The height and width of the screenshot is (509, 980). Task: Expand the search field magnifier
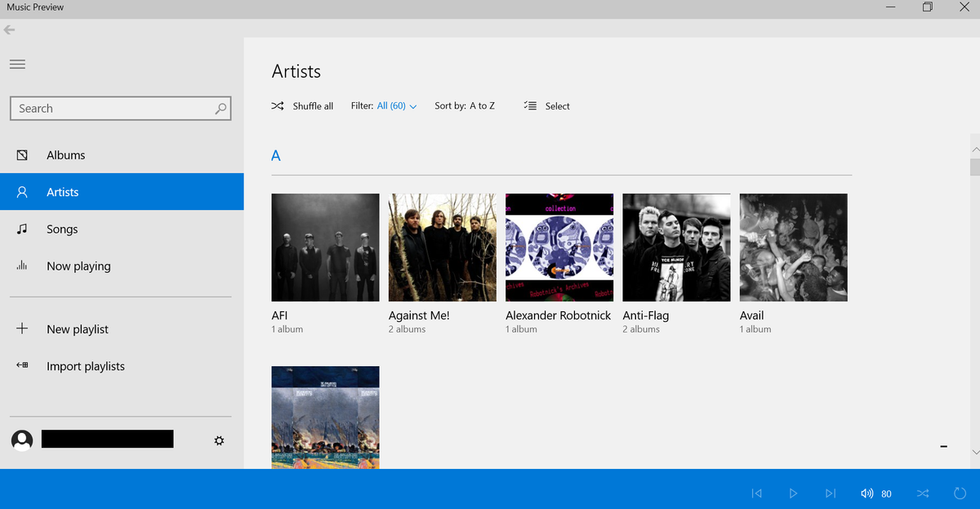click(x=219, y=108)
